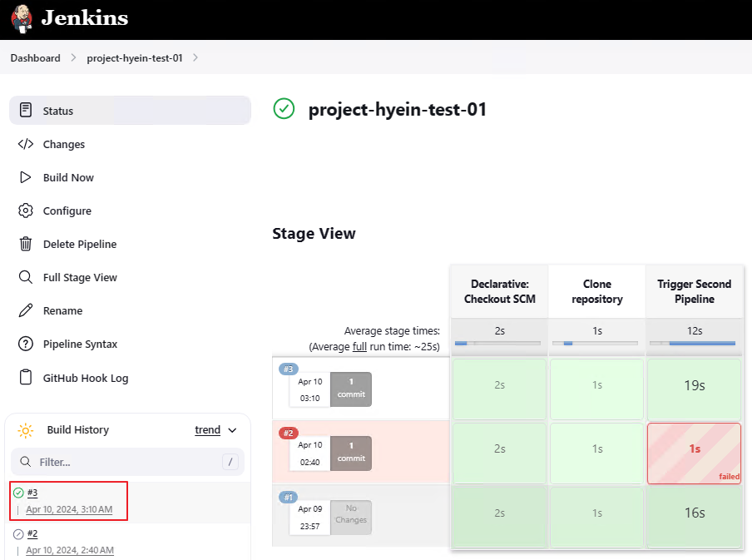Click Declarative: Checkout SCM column header

[x=499, y=291]
